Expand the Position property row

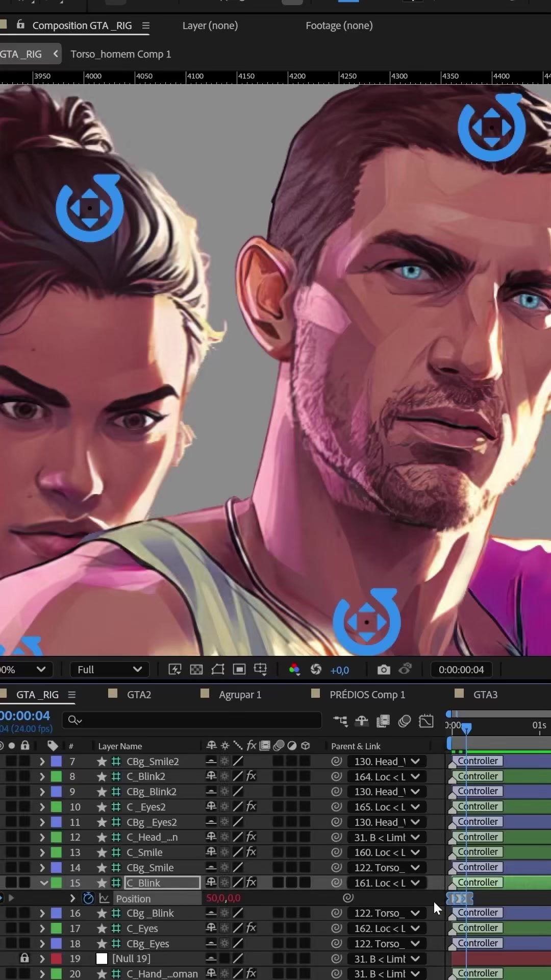pos(72,898)
